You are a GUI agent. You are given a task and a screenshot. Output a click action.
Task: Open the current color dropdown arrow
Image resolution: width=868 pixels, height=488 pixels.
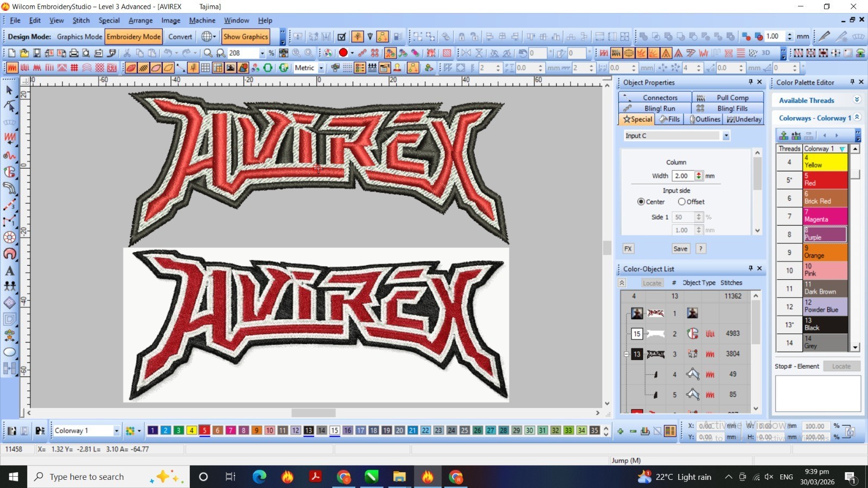tap(352, 53)
